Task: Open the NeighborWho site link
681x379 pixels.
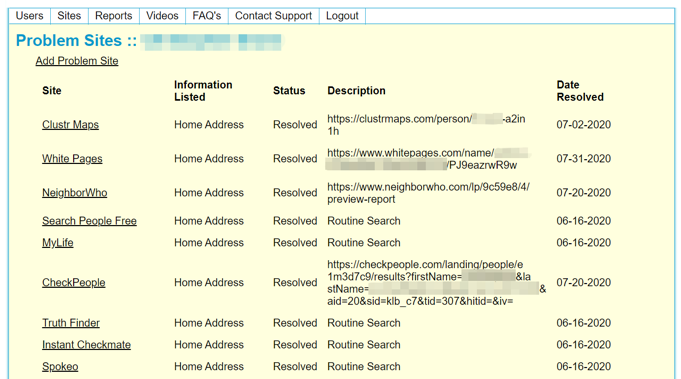Action: [75, 192]
